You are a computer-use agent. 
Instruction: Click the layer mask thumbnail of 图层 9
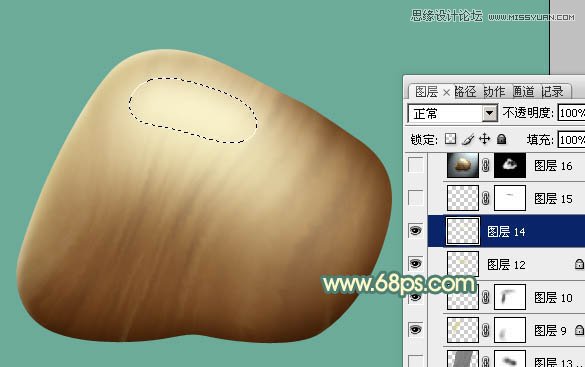510,330
